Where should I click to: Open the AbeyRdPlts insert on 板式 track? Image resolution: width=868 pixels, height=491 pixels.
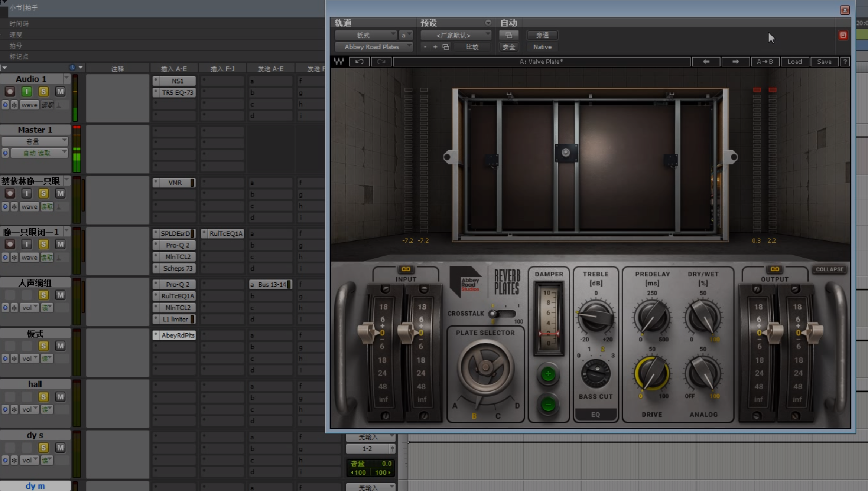click(178, 335)
